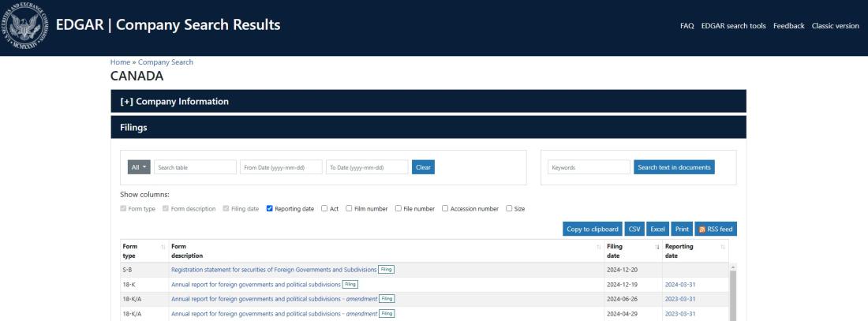Screen dimensions: 868x321
Task: Sort by Form type column arrows
Action: [x=163, y=247]
